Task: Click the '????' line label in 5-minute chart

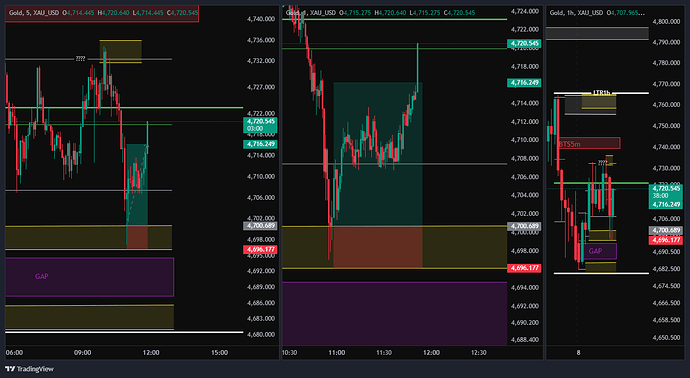Action: tap(80, 59)
